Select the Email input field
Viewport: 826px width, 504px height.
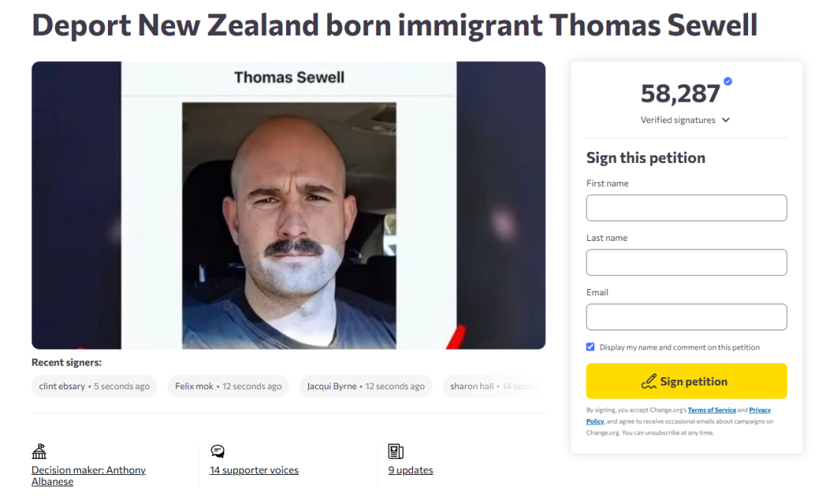coord(686,317)
